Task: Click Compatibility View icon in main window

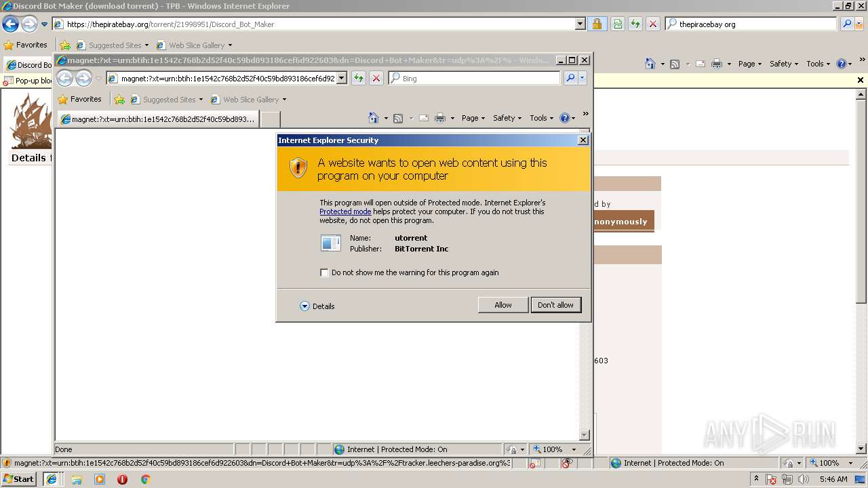Action: (618, 24)
